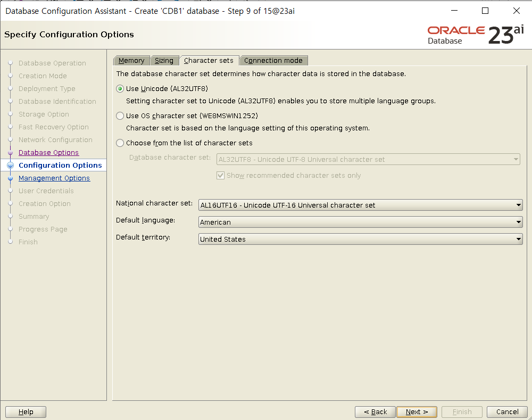This screenshot has height=420, width=532.
Task: Click the Fast Recovery Option step label
Action: pos(54,127)
